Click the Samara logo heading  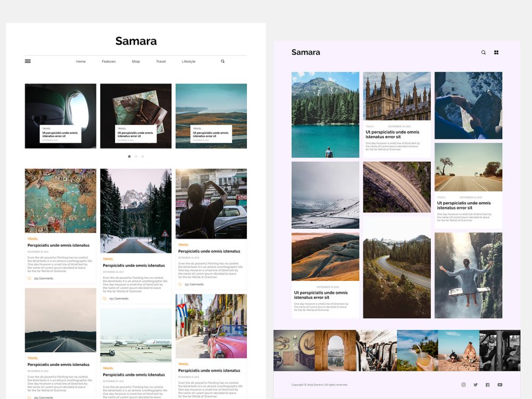coord(136,41)
